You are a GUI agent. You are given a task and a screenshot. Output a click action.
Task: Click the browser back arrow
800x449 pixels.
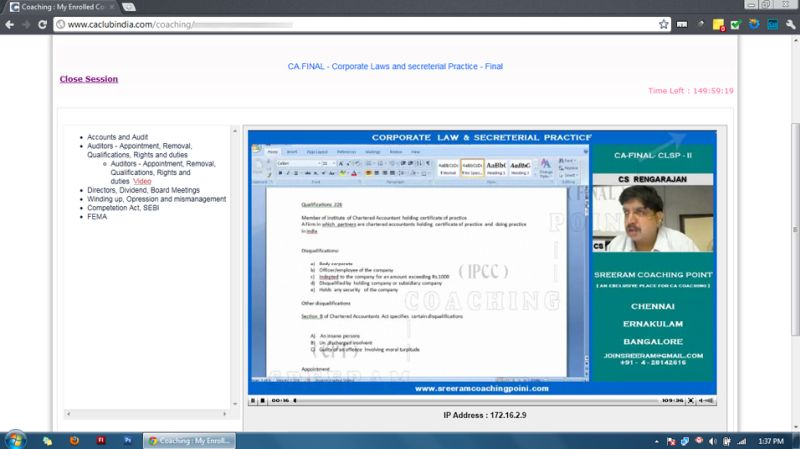[x=9, y=24]
